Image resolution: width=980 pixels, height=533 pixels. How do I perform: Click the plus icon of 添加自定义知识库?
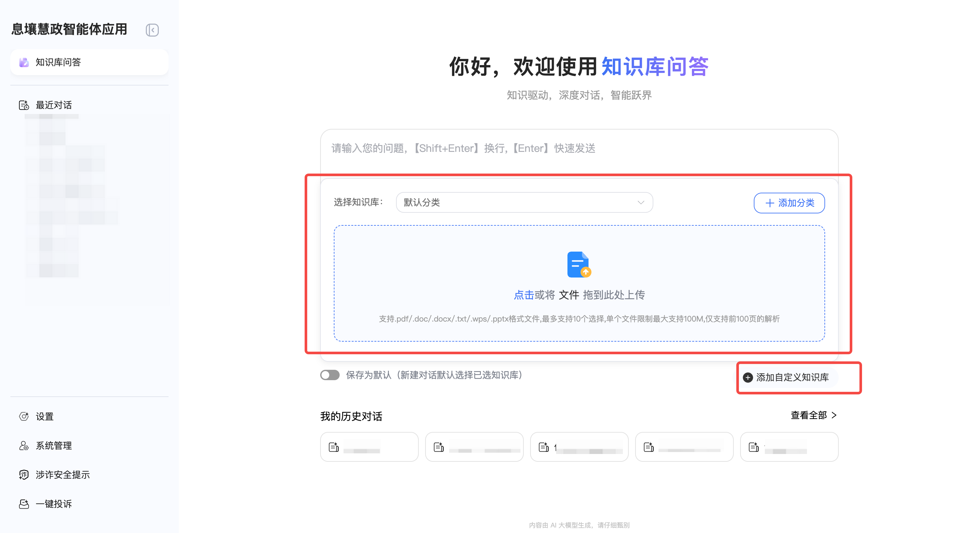click(x=748, y=377)
